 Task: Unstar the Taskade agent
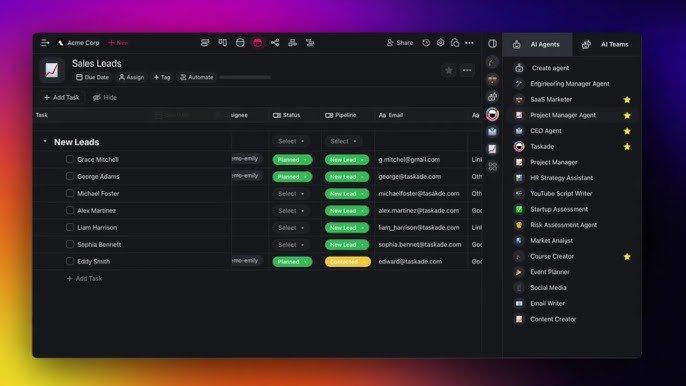pos(627,147)
